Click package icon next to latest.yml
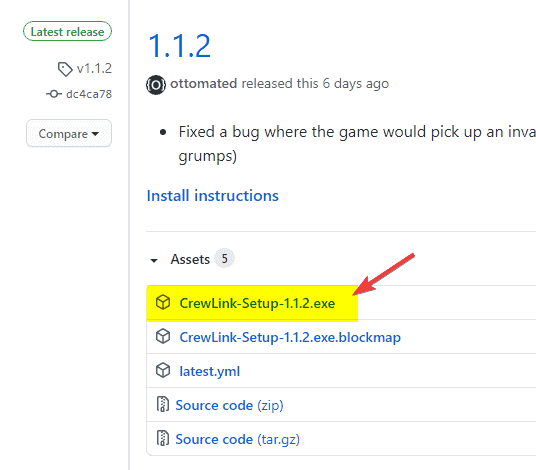The height and width of the screenshot is (470, 536). click(x=163, y=370)
